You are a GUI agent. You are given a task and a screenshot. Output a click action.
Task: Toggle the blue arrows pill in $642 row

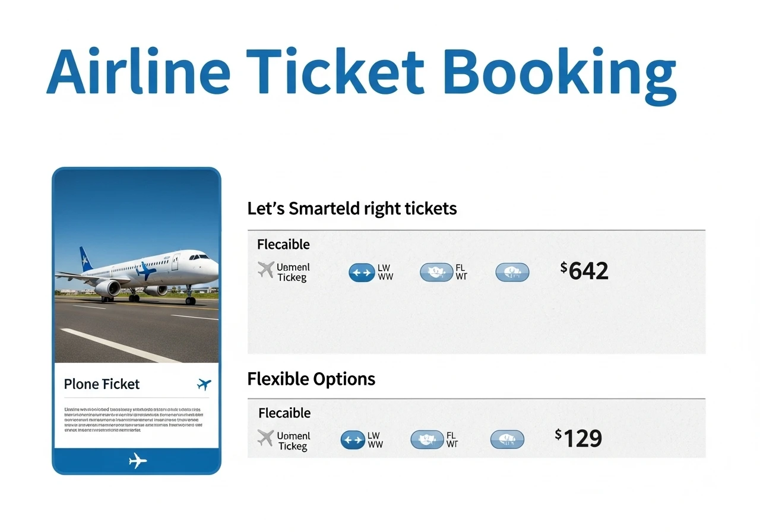362,273
